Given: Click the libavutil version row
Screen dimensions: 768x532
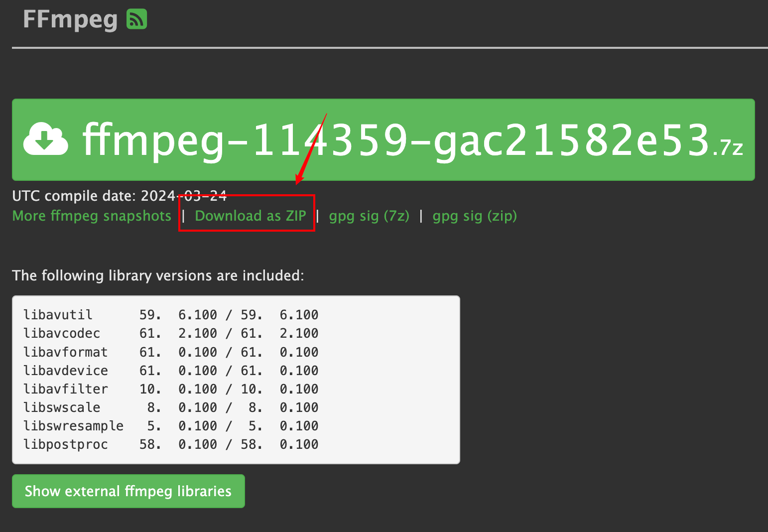Looking at the screenshot, I should click(x=171, y=315).
